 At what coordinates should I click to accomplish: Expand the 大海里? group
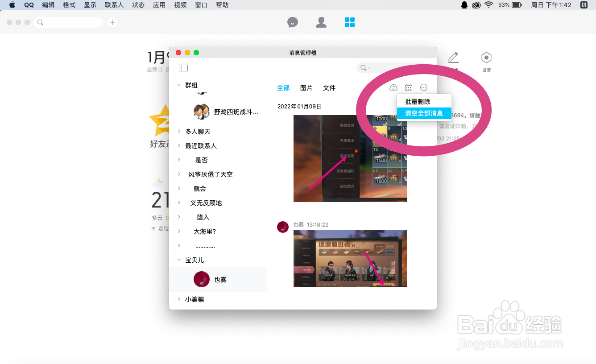coord(179,231)
